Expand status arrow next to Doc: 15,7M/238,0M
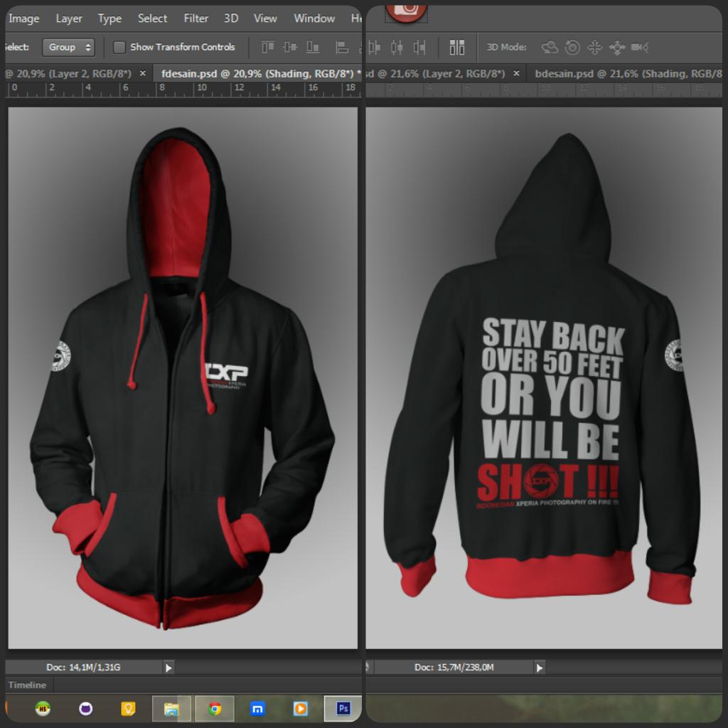Screen dimensions: 728x728 pos(539,668)
